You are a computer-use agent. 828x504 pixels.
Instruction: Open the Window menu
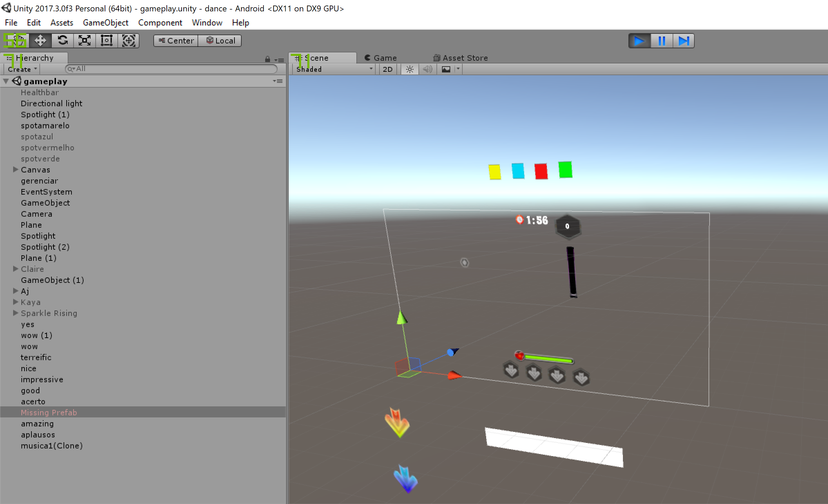pyautogui.click(x=207, y=23)
